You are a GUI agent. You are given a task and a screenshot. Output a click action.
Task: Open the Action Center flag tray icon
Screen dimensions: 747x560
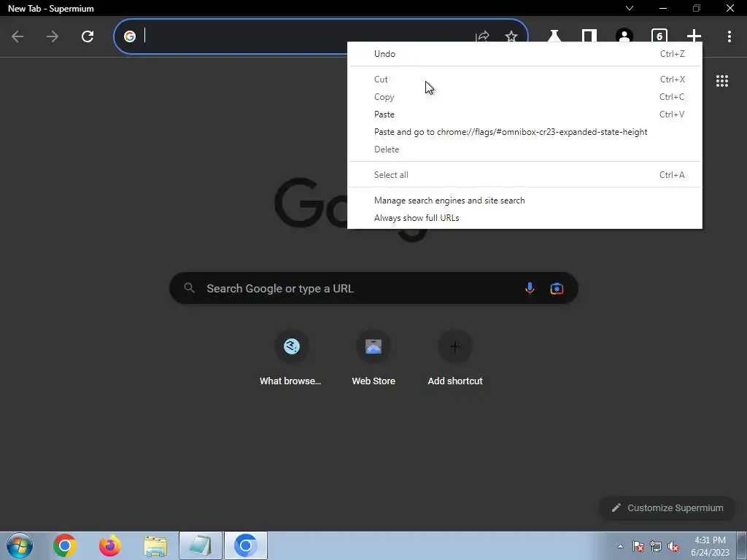[638, 546]
